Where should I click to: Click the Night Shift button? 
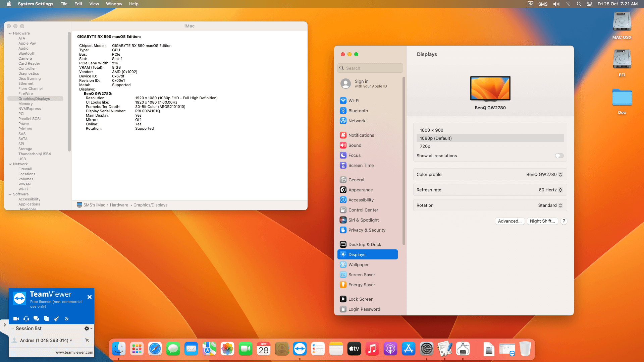tap(542, 221)
